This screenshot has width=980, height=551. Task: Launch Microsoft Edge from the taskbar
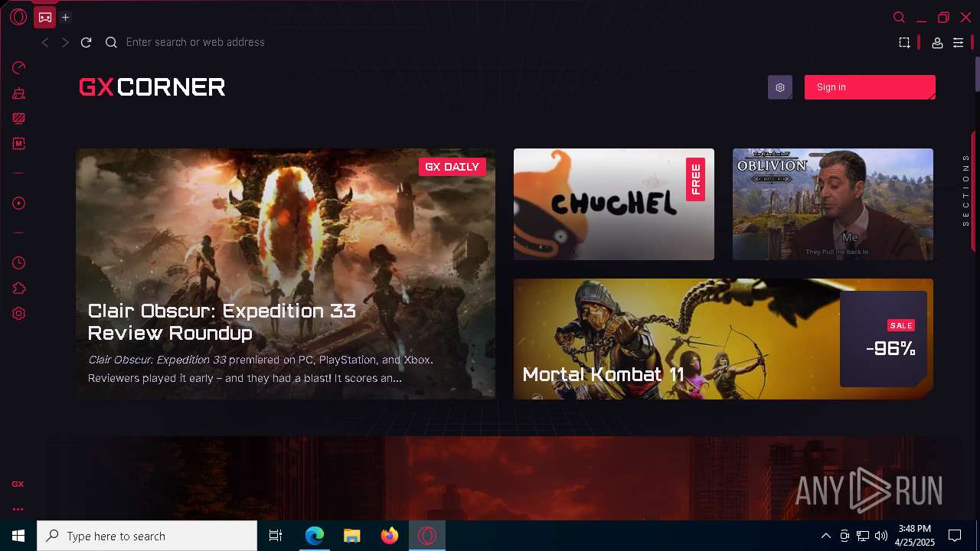[315, 536]
